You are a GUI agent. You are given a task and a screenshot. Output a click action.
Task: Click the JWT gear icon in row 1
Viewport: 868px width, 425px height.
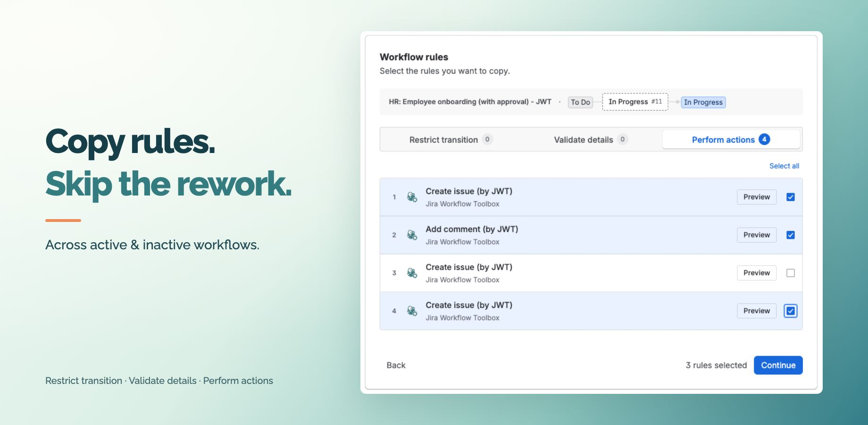point(412,197)
